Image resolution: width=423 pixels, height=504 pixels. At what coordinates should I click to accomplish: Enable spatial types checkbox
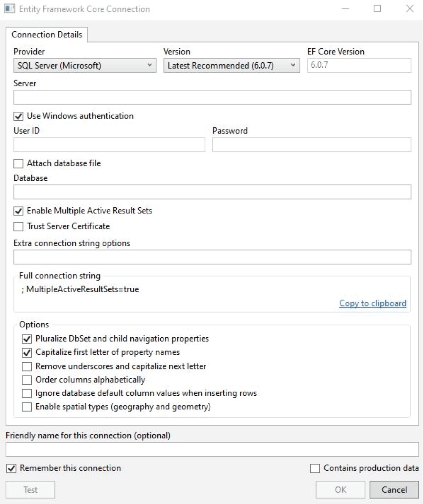(x=27, y=407)
